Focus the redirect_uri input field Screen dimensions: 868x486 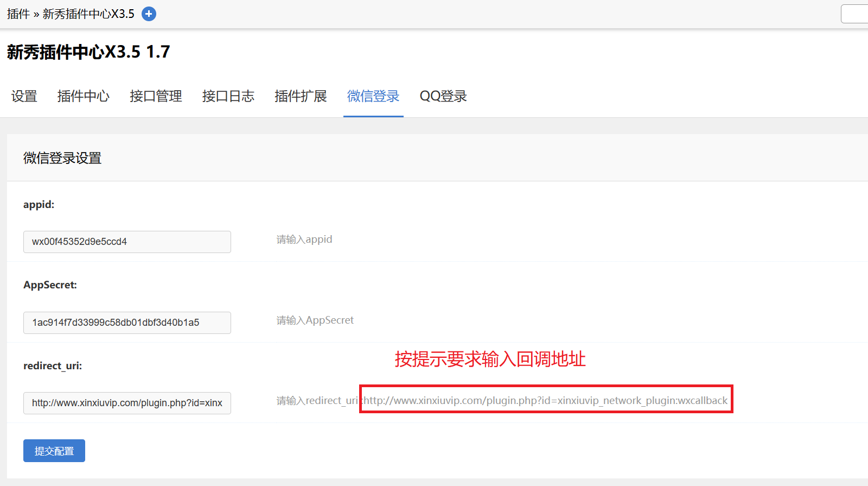pos(127,403)
